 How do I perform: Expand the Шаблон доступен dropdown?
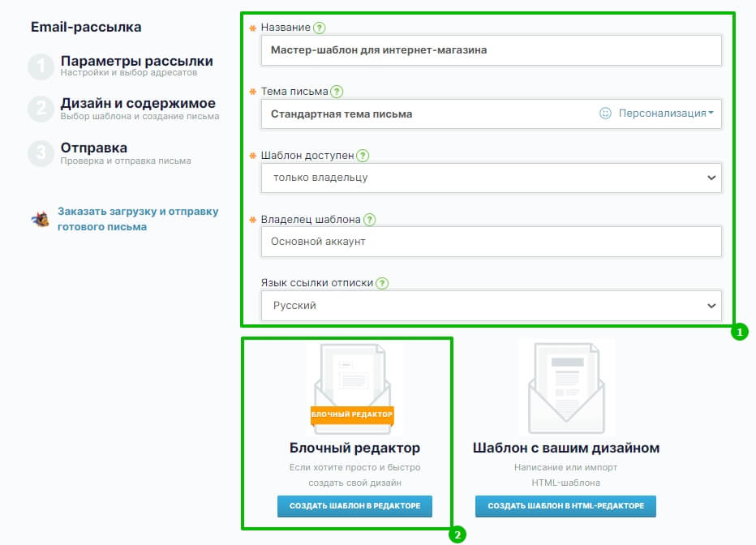(492, 178)
